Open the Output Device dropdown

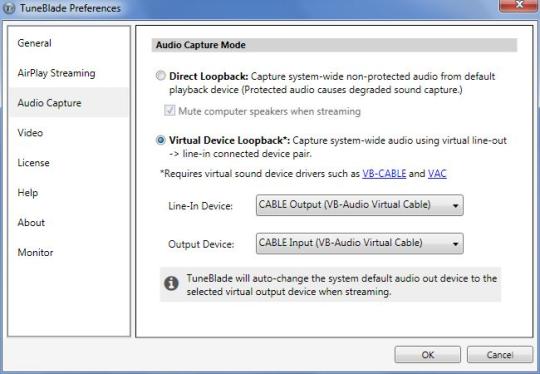(x=360, y=243)
